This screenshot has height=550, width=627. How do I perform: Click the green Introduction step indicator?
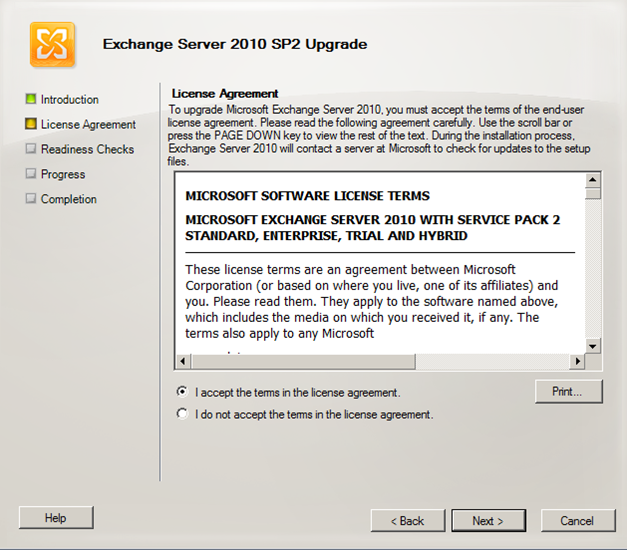[31, 99]
